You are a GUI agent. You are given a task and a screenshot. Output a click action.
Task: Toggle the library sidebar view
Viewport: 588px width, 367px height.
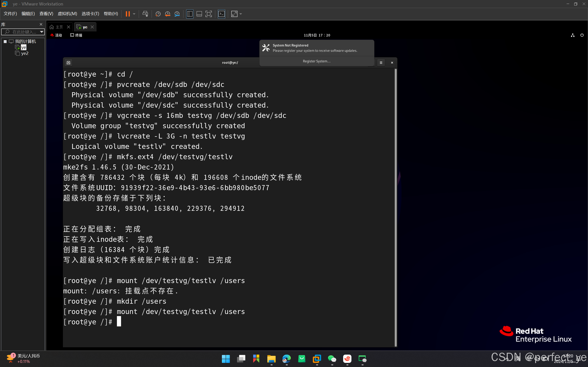coord(190,14)
